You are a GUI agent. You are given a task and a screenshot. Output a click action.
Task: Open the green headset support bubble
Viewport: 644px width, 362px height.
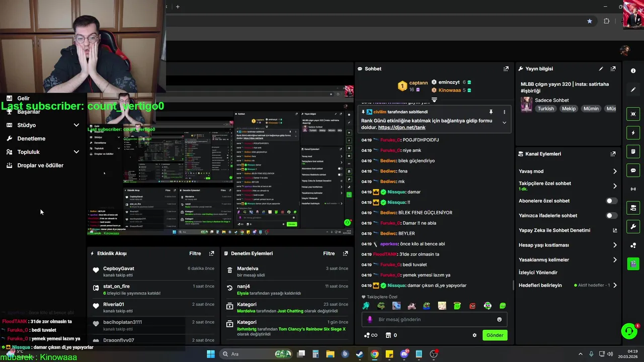[x=629, y=331]
